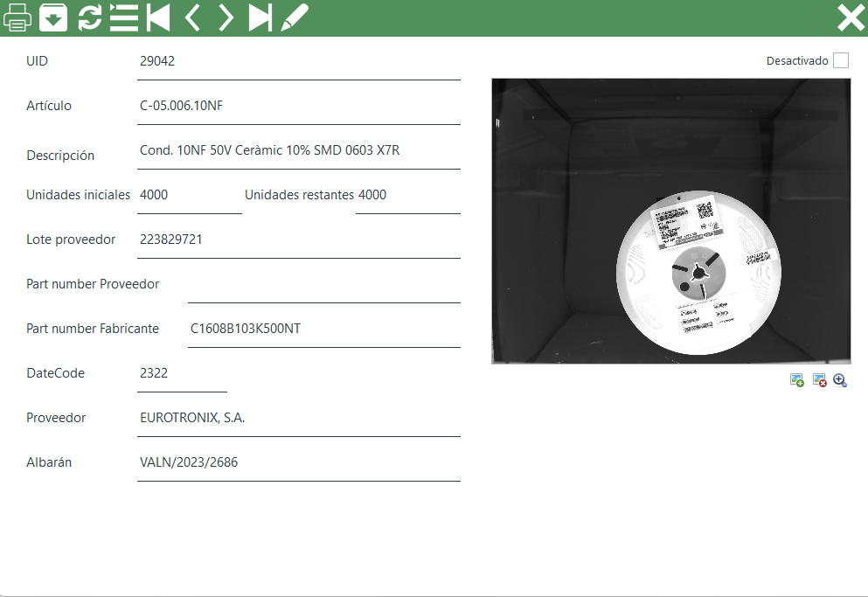Viewport: 868px width, 597px height.
Task: Click the print icon in the toolbar
Action: tap(18, 17)
